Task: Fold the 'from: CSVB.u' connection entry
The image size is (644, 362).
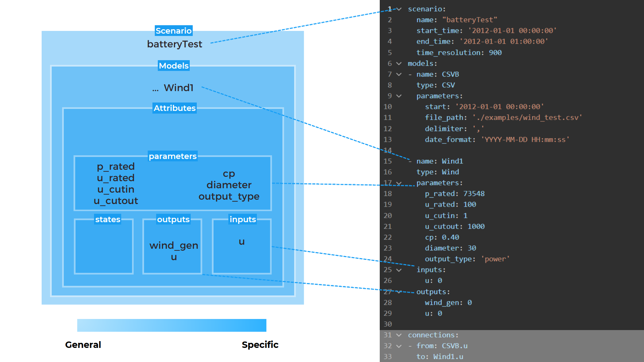Action: (399, 346)
